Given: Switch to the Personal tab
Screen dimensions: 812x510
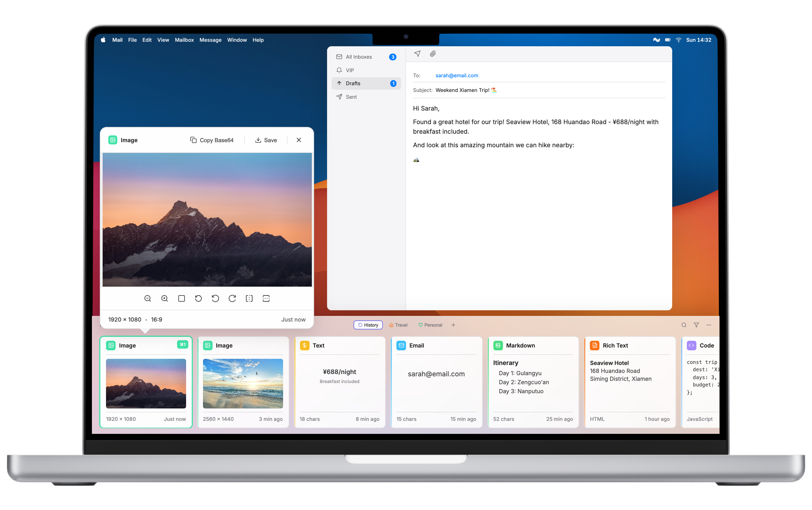Looking at the screenshot, I should click(x=430, y=325).
